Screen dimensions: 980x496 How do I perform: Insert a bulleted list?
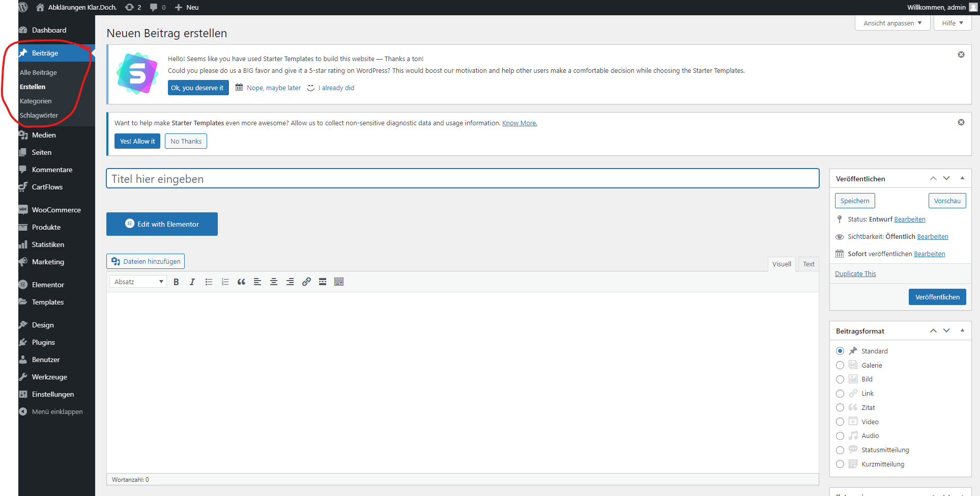(209, 282)
